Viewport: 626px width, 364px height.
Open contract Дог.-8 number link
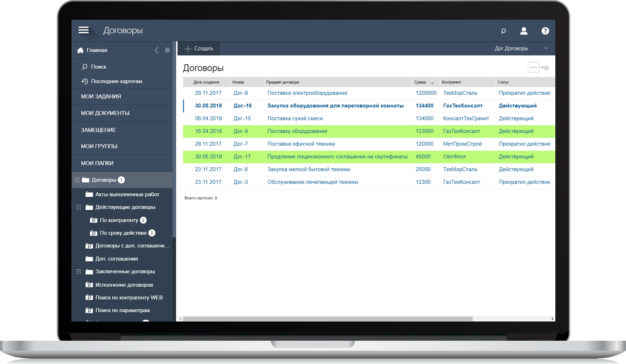coord(241,93)
